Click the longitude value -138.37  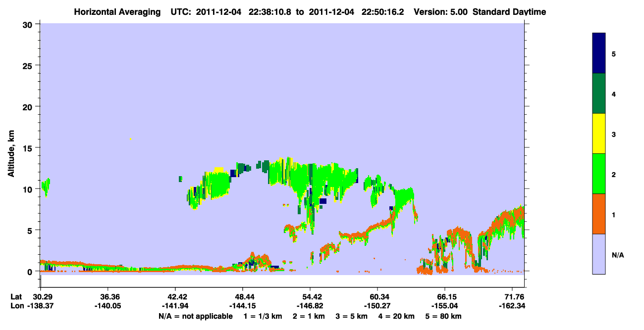coord(40,306)
